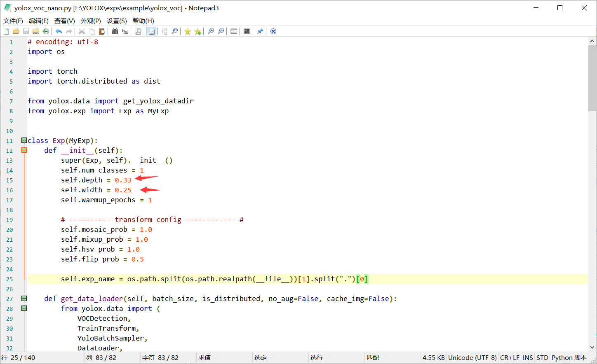Open the syntax scheme selection icon
Viewport: 597px width, 364px height.
coord(234,31)
